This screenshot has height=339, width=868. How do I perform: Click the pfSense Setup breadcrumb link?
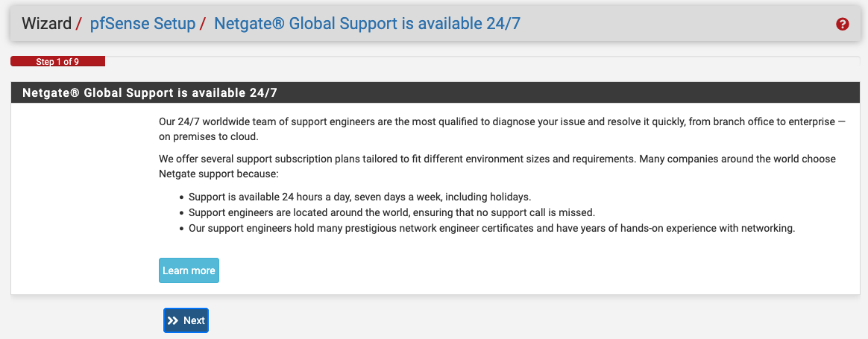coord(143,23)
